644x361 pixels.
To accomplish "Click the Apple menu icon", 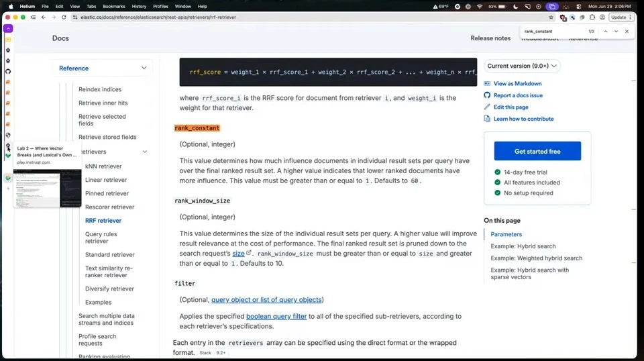I will (11, 7).
